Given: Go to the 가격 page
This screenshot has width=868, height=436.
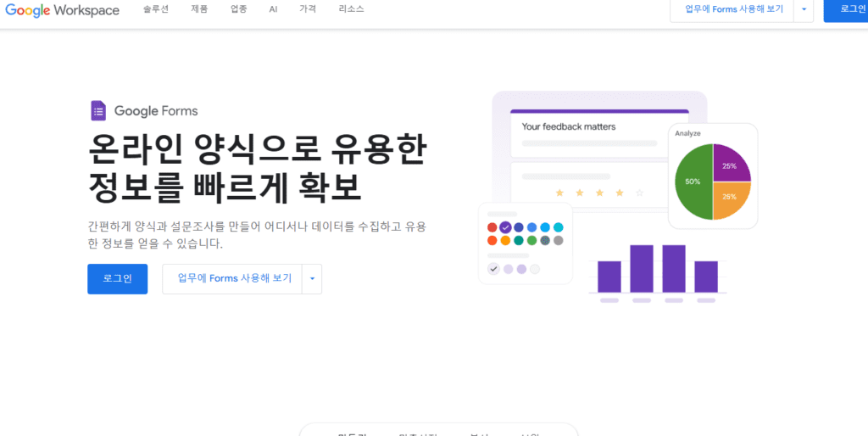Looking at the screenshot, I should tap(308, 9).
